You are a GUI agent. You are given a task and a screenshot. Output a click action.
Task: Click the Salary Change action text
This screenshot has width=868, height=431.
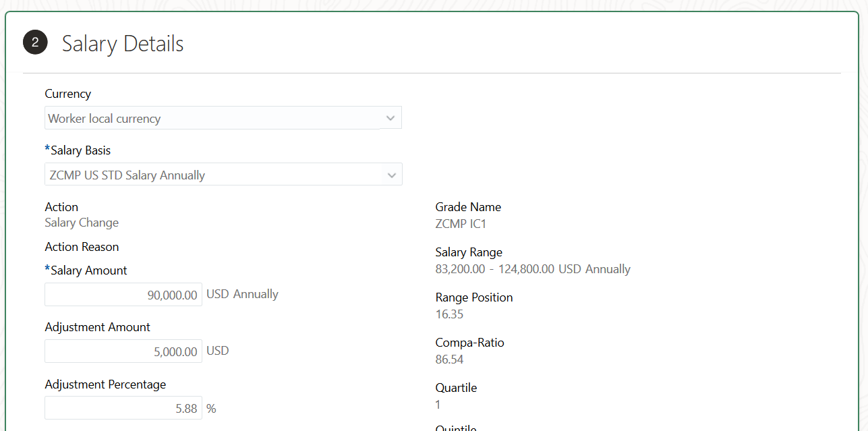point(82,223)
